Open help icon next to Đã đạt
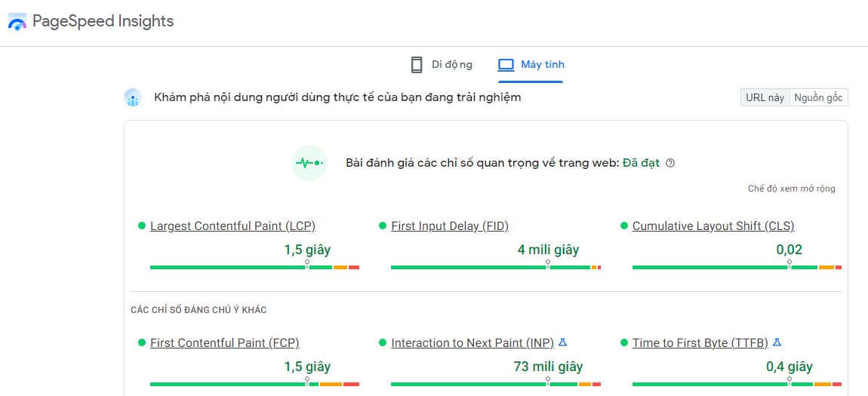Viewport: 868px width, 396px height. (x=670, y=163)
